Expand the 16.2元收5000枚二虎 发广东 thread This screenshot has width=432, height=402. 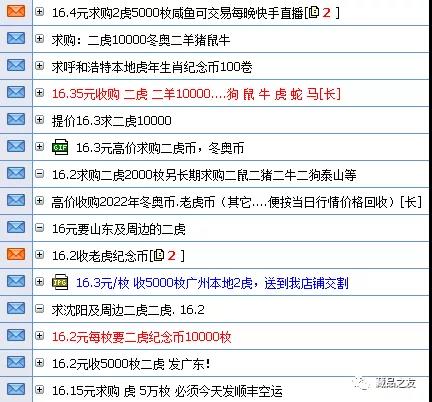click(40, 362)
